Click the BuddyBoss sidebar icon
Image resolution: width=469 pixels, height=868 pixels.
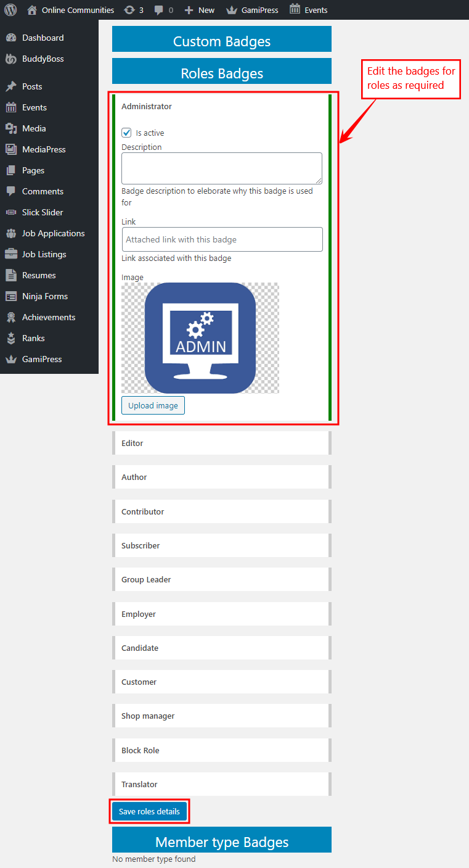pyautogui.click(x=11, y=59)
